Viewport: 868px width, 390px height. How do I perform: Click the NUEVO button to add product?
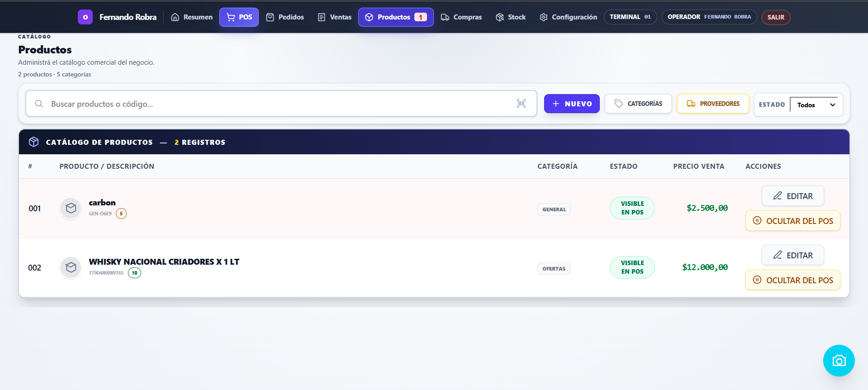(572, 104)
